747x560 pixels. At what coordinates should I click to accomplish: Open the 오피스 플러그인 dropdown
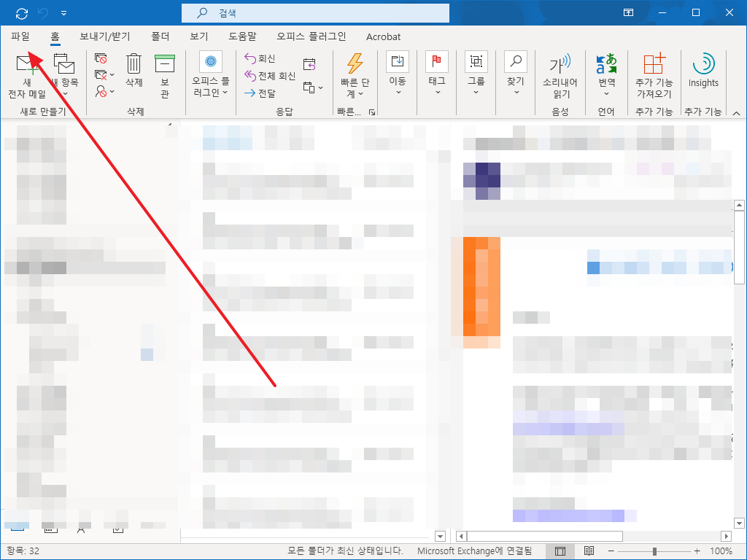tap(211, 75)
